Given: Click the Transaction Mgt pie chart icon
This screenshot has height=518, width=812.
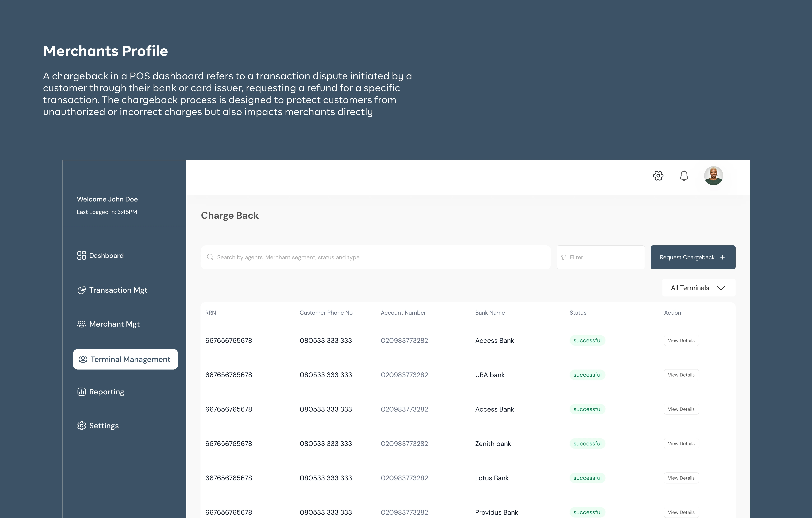Looking at the screenshot, I should tap(82, 290).
